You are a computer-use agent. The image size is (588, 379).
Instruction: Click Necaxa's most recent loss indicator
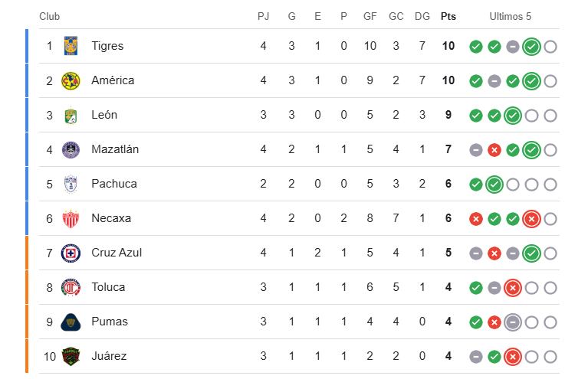pos(531,219)
